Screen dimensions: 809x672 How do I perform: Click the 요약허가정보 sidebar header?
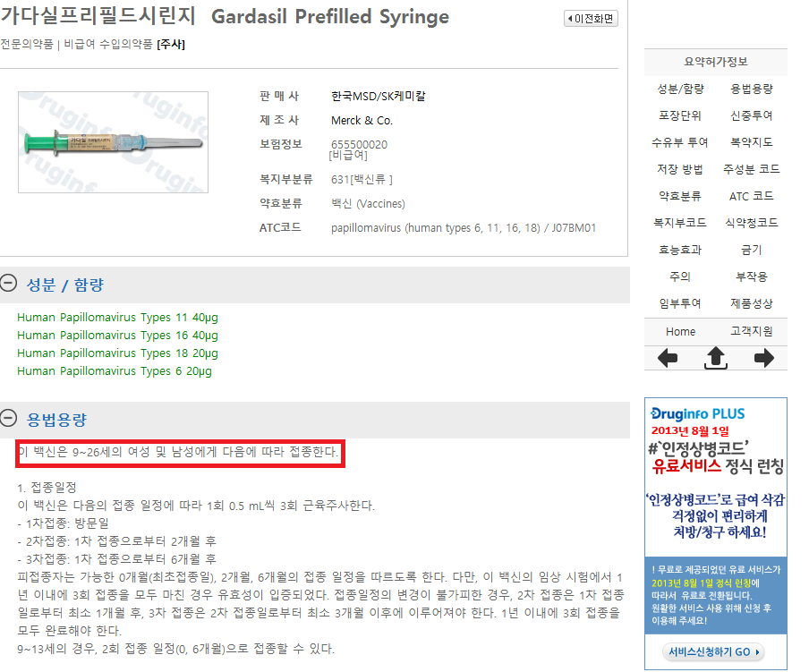716,62
